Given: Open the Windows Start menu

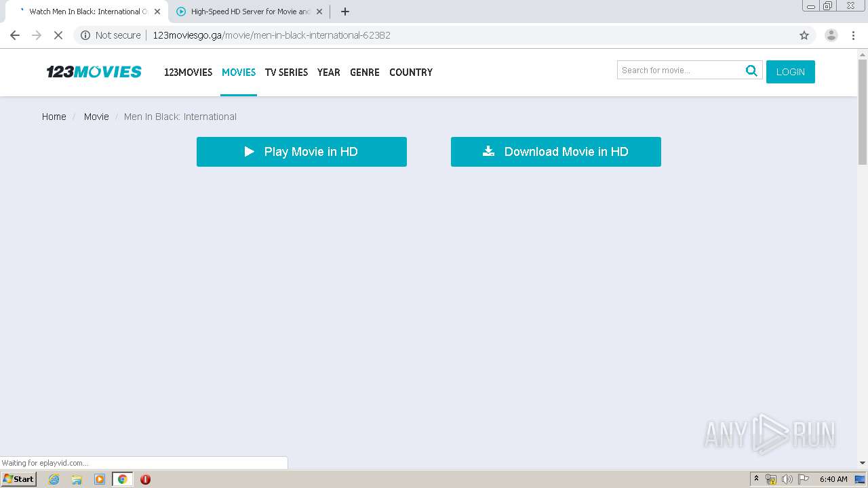Looking at the screenshot, I should coord(18,479).
